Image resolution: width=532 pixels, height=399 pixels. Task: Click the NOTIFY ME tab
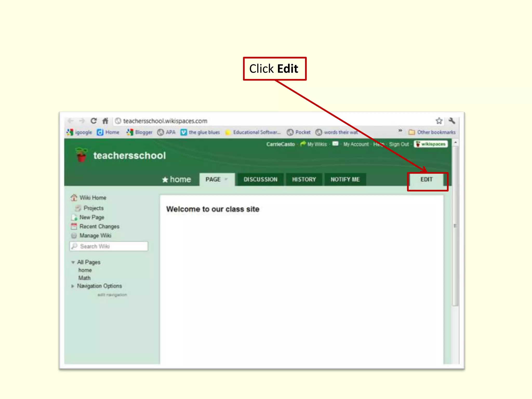click(345, 179)
